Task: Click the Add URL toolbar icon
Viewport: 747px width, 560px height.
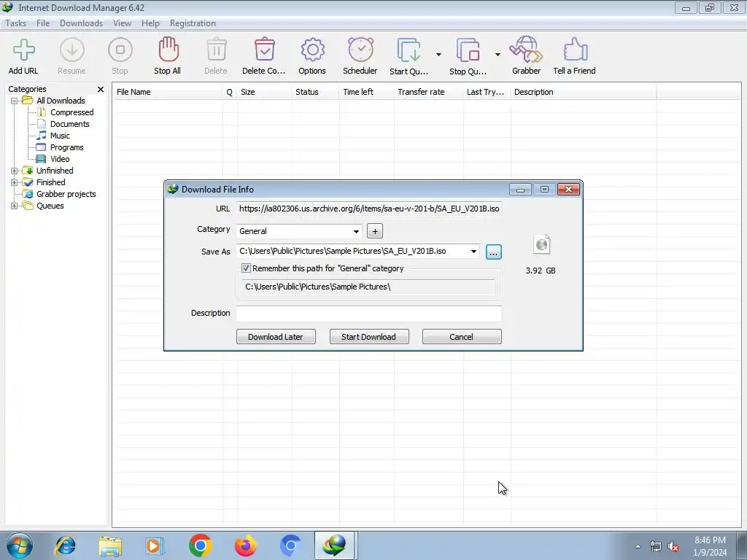Action: coord(23,50)
